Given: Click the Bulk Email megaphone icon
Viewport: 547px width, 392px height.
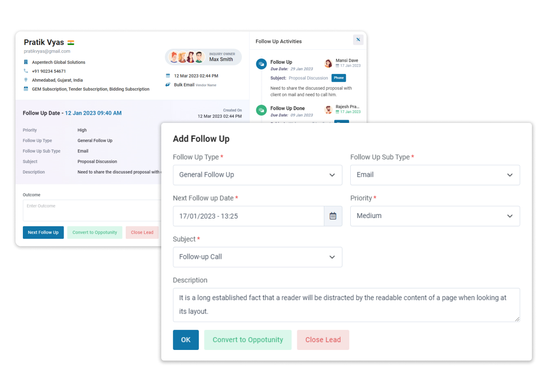Looking at the screenshot, I should point(168,85).
